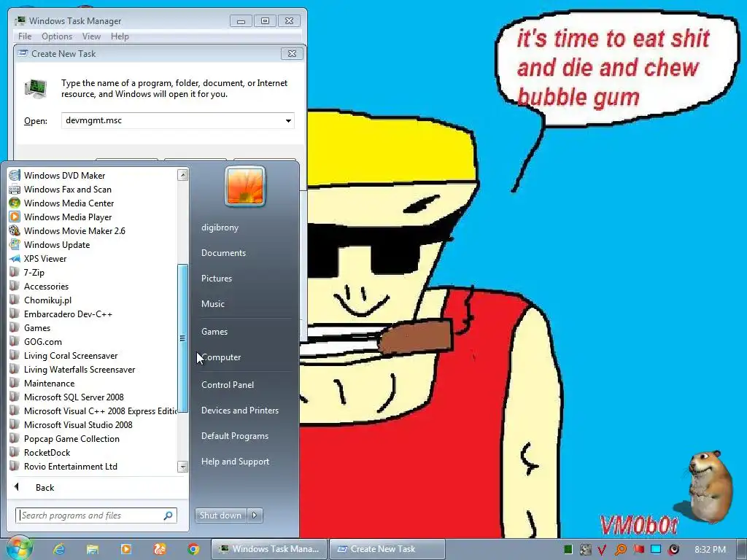Open Windows Media Center entry
Screen dimensions: 747x560
pos(69,203)
